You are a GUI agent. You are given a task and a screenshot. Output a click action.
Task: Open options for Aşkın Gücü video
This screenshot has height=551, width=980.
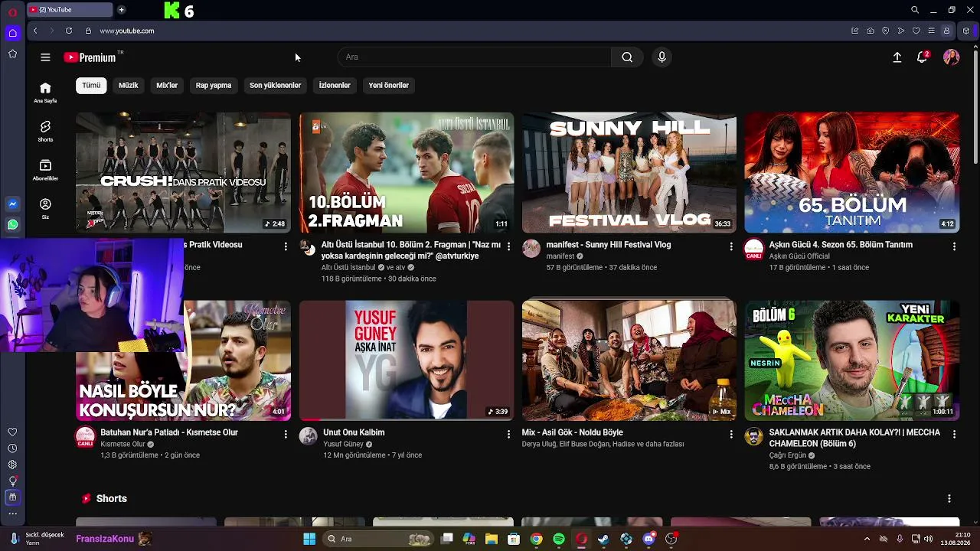coord(954,246)
